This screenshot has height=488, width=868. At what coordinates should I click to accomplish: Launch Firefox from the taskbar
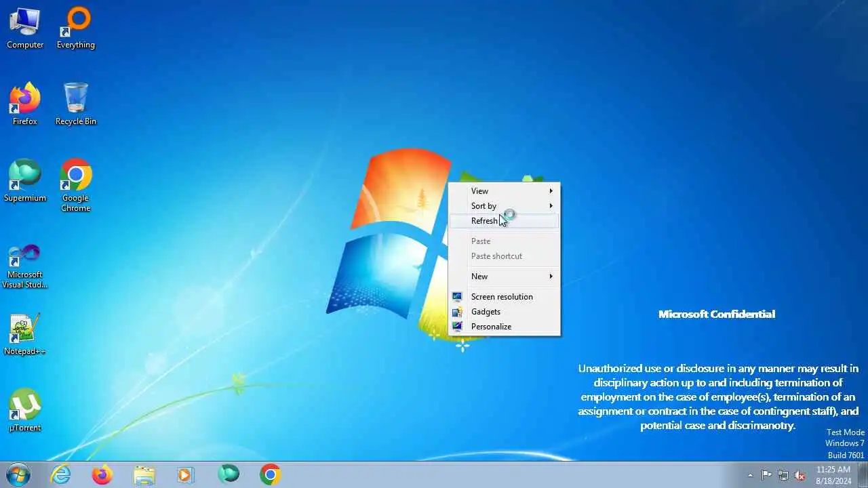coord(102,475)
